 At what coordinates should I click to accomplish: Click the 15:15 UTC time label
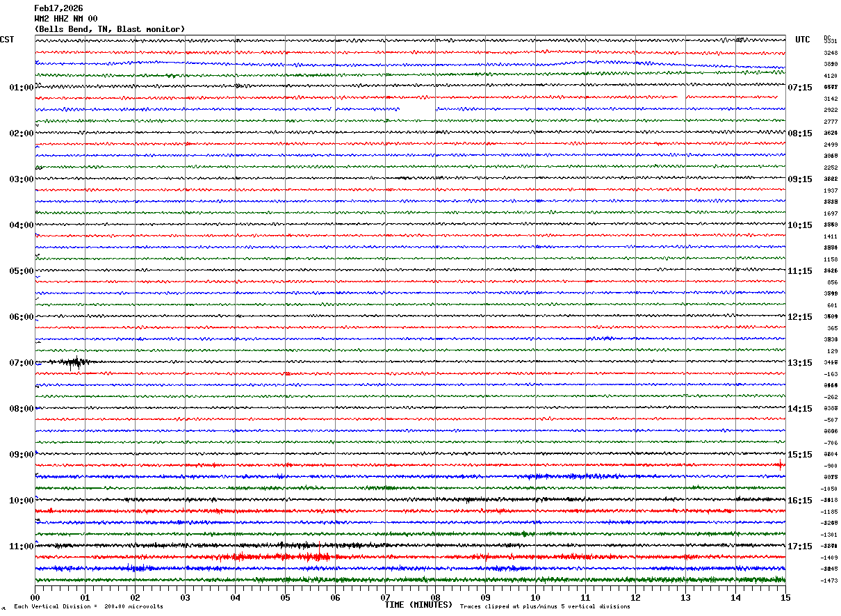(800, 455)
